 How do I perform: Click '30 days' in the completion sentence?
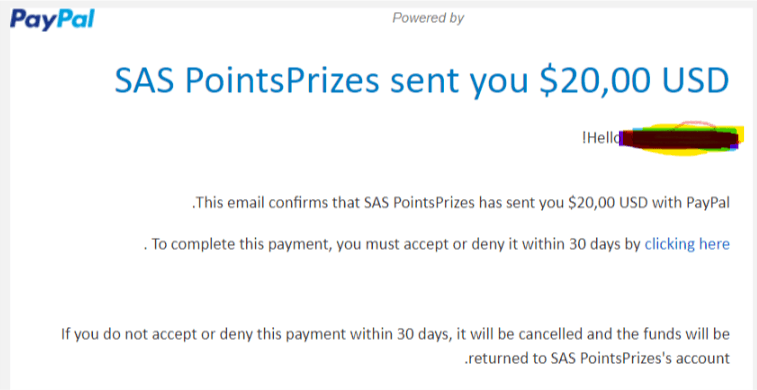(x=590, y=245)
